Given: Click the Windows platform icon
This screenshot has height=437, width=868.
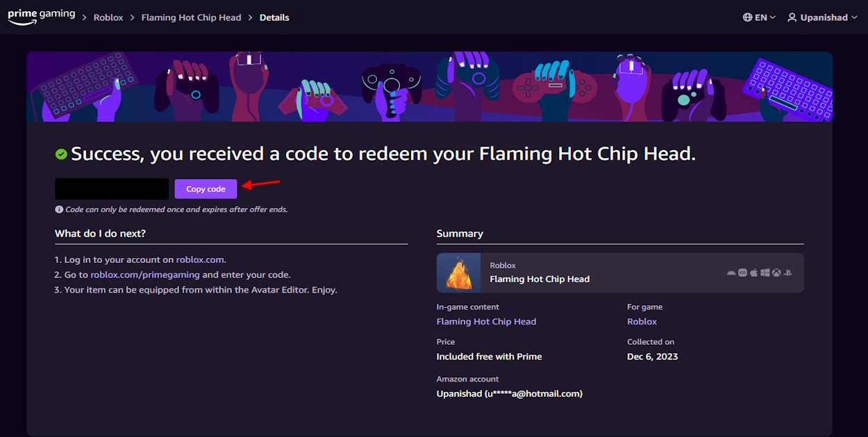Looking at the screenshot, I should (765, 273).
